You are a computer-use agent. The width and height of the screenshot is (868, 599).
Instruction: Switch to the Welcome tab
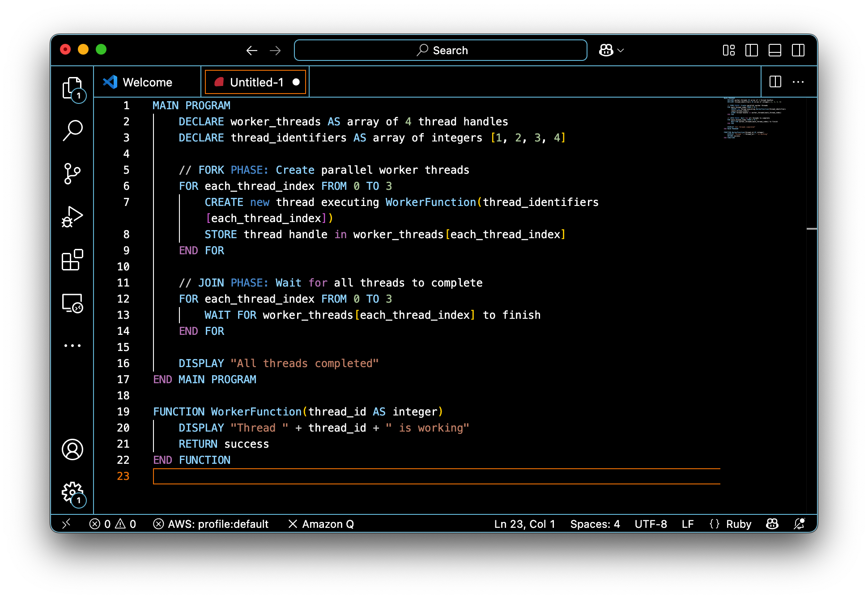(x=147, y=82)
